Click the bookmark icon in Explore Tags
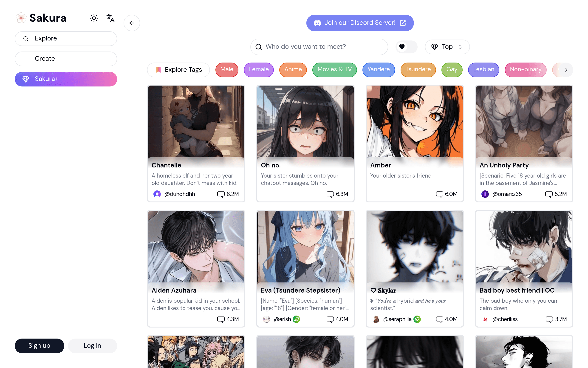 [158, 70]
